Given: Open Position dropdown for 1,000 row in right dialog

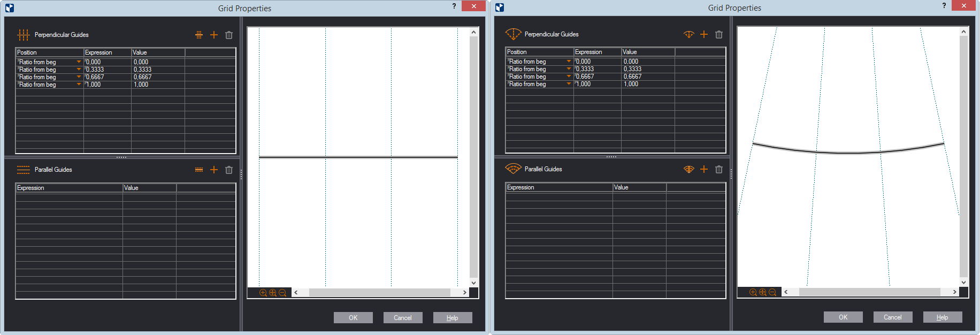Looking at the screenshot, I should 569,84.
